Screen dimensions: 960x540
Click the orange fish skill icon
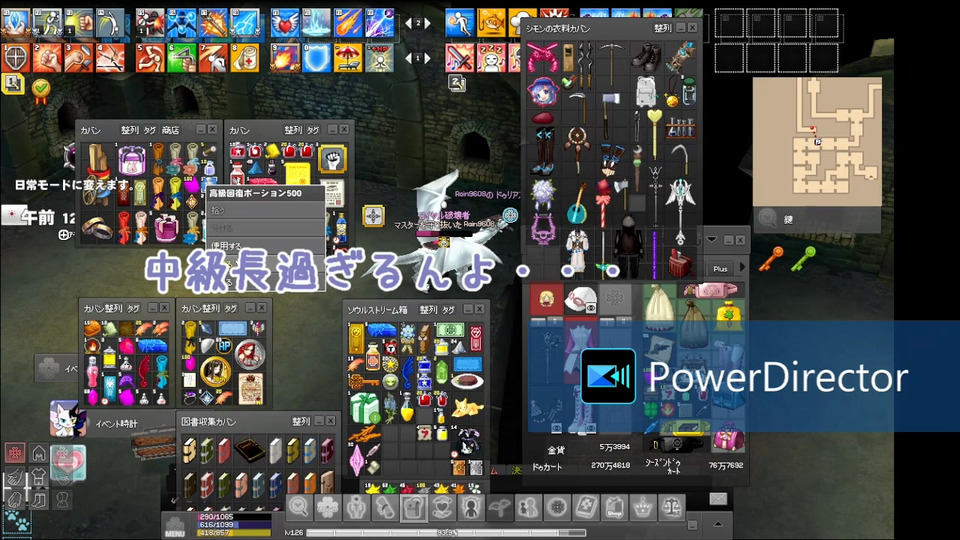[491, 23]
